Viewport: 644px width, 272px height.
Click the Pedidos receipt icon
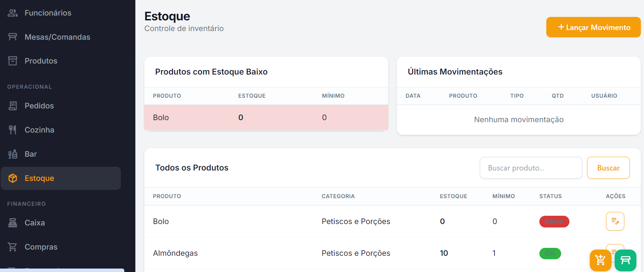pos(13,106)
